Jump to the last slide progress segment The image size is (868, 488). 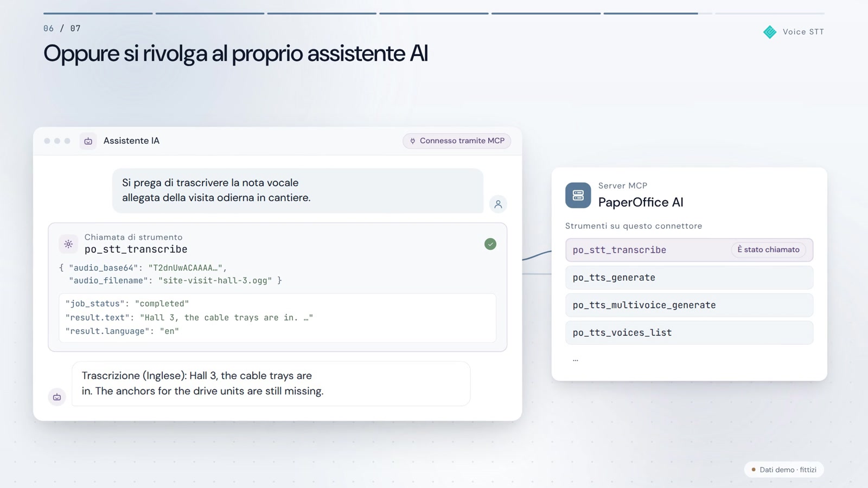769,13
